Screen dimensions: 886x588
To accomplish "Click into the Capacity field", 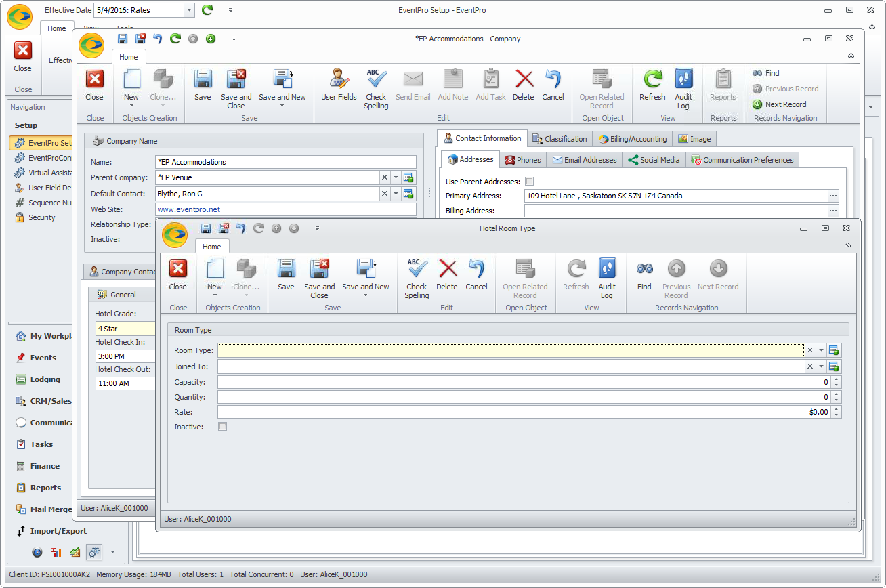I will tap(524, 382).
